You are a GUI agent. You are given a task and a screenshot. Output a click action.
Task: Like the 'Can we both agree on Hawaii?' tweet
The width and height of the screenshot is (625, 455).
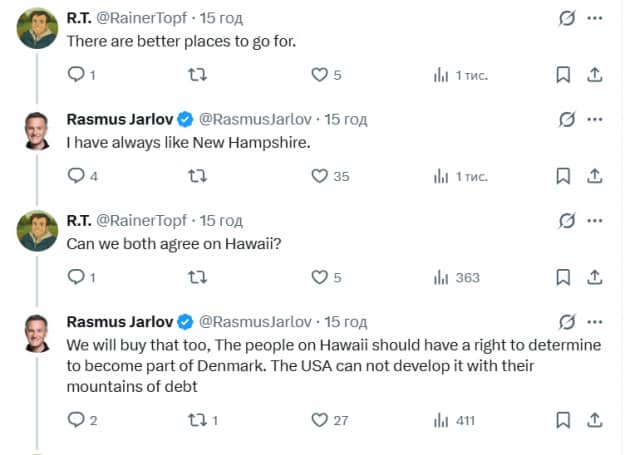tap(320, 278)
